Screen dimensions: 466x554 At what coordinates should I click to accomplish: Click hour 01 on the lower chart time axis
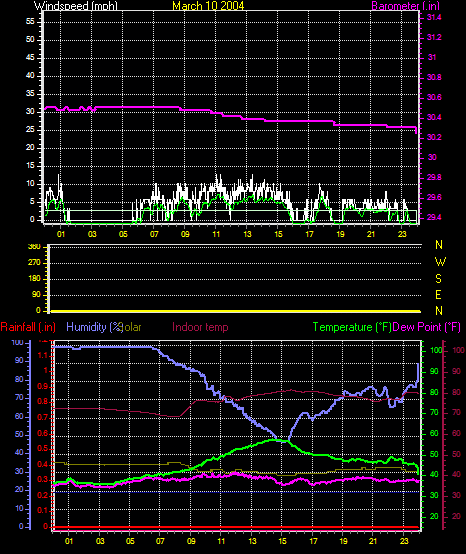pyautogui.click(x=69, y=541)
